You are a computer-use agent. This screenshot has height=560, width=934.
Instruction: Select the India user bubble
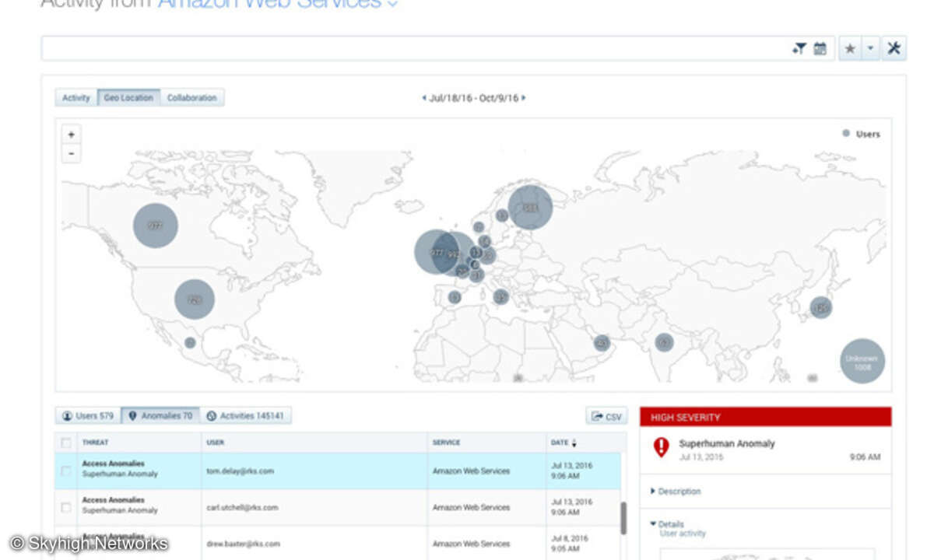[x=663, y=342]
